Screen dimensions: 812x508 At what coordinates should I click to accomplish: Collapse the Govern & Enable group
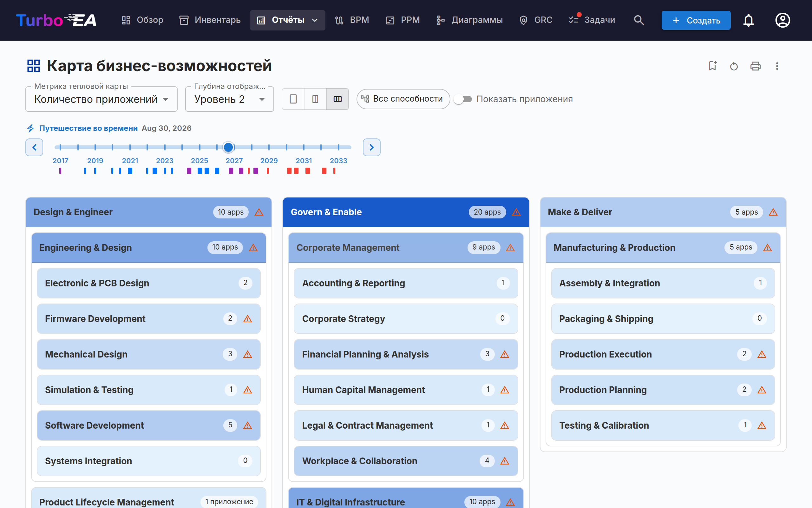406,212
